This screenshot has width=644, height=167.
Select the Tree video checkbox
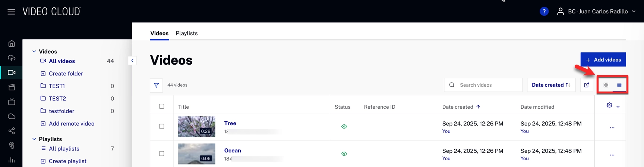[162, 126]
